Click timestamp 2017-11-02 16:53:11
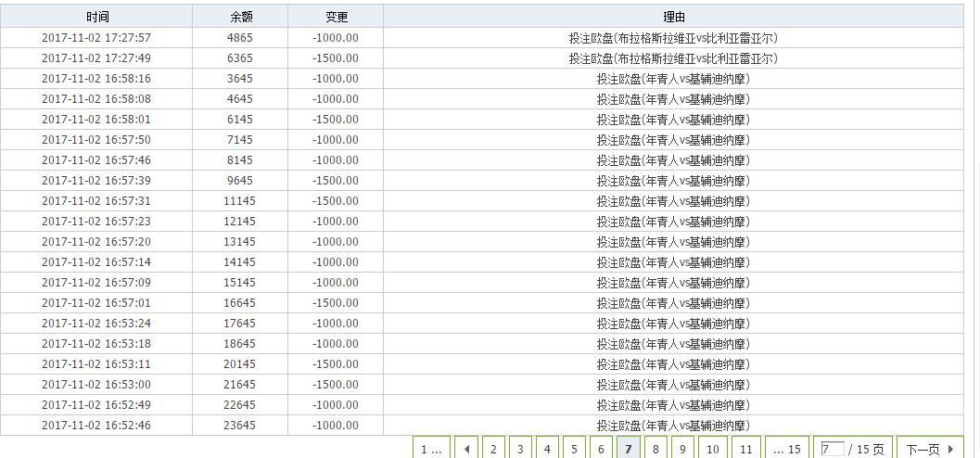Screen dimensions: 980x458 (x=96, y=363)
